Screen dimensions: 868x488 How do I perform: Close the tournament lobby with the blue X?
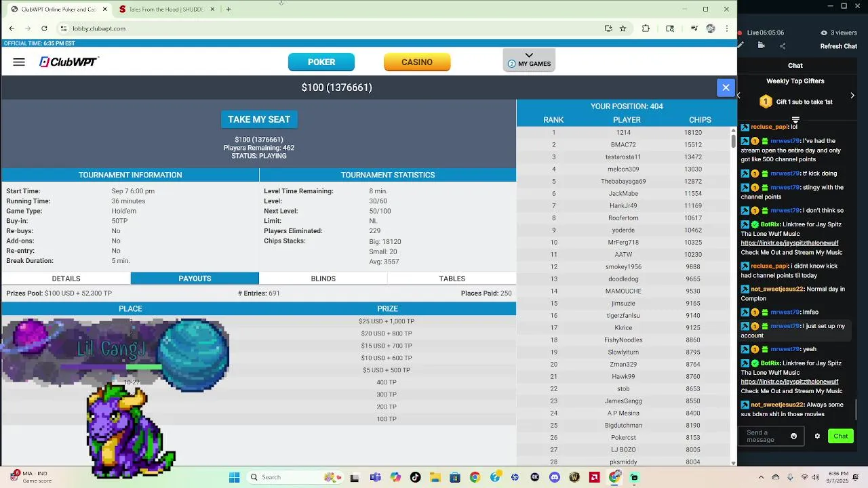(726, 87)
